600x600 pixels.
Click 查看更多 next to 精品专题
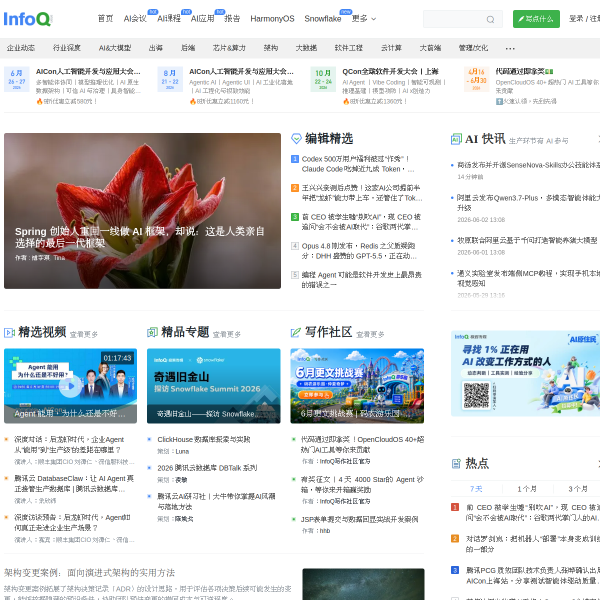227,334
